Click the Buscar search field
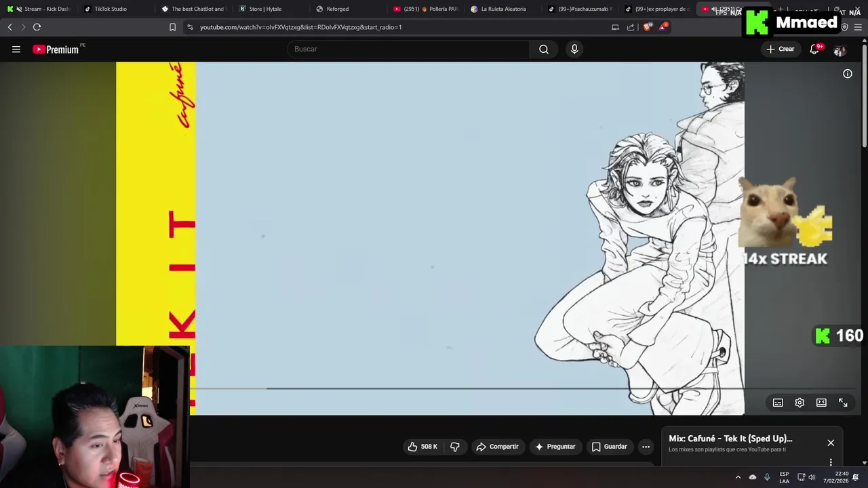Image resolution: width=868 pixels, height=488 pixels. coord(408,49)
